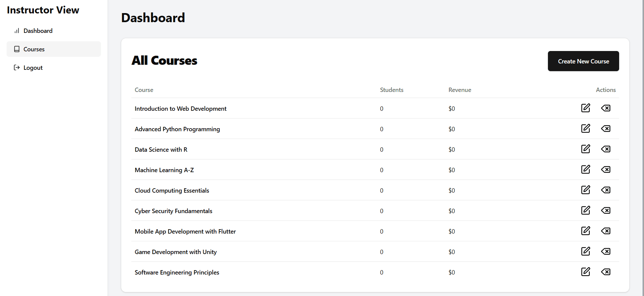
Task: Click the Course column header
Action: tap(144, 90)
